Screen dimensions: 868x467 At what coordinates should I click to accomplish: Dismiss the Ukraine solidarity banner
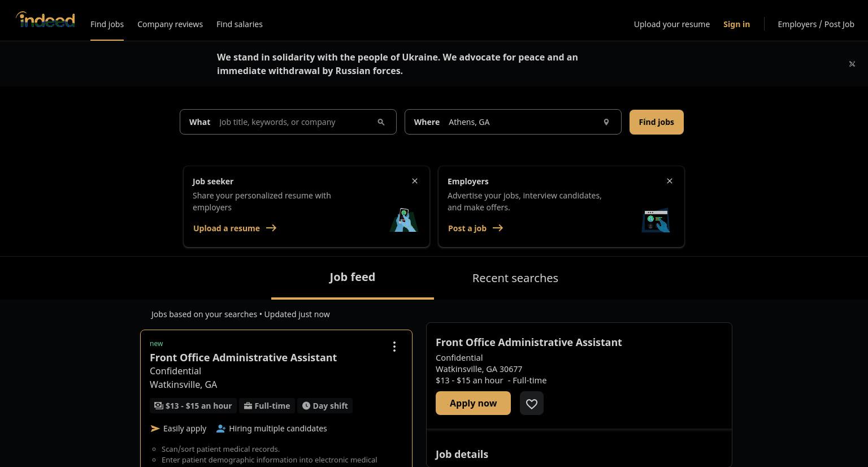click(852, 64)
